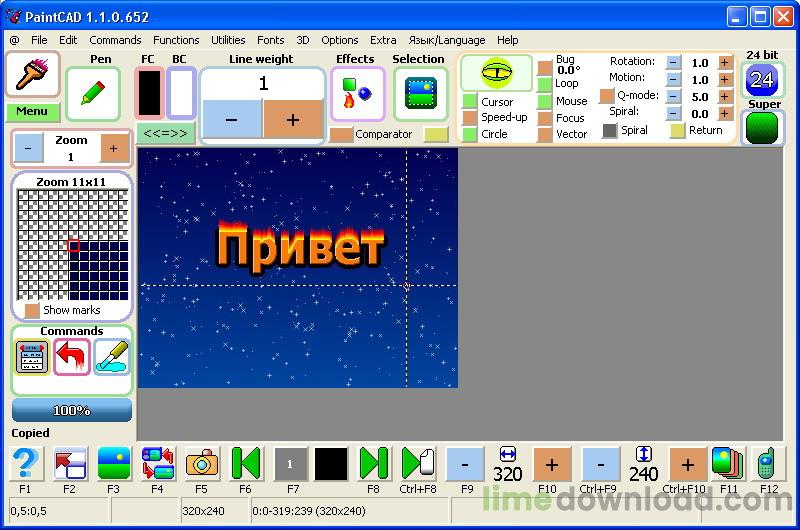
Task: Increase the Rotation value
Action: pos(724,63)
